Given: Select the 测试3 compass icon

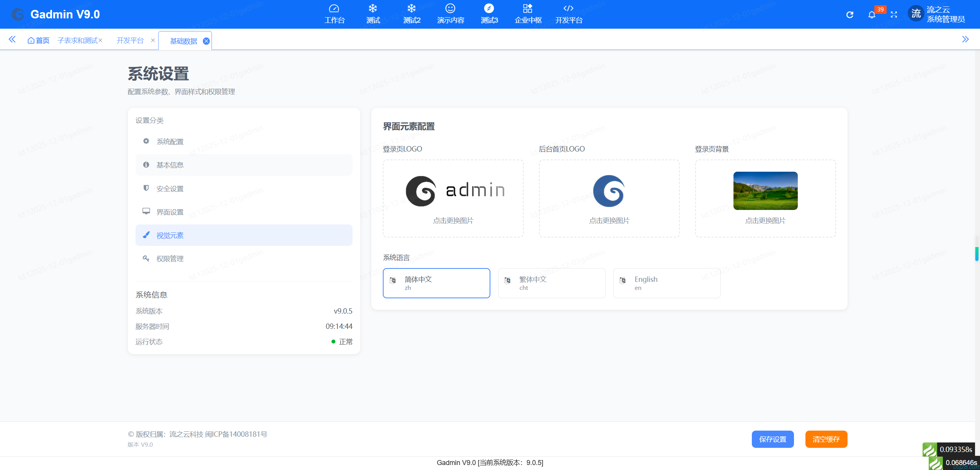Looking at the screenshot, I should click(x=489, y=13).
